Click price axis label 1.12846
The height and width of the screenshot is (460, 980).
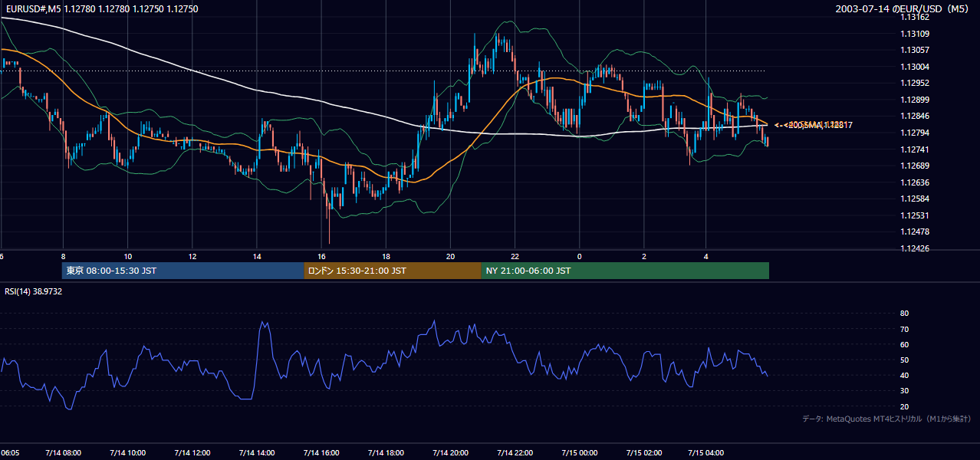(916, 117)
